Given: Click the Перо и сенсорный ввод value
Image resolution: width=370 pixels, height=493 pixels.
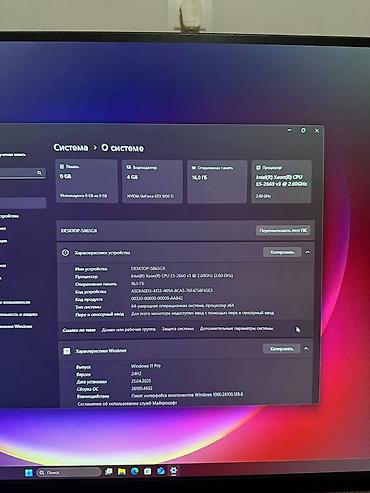Looking at the screenshot, I should click(203, 313).
